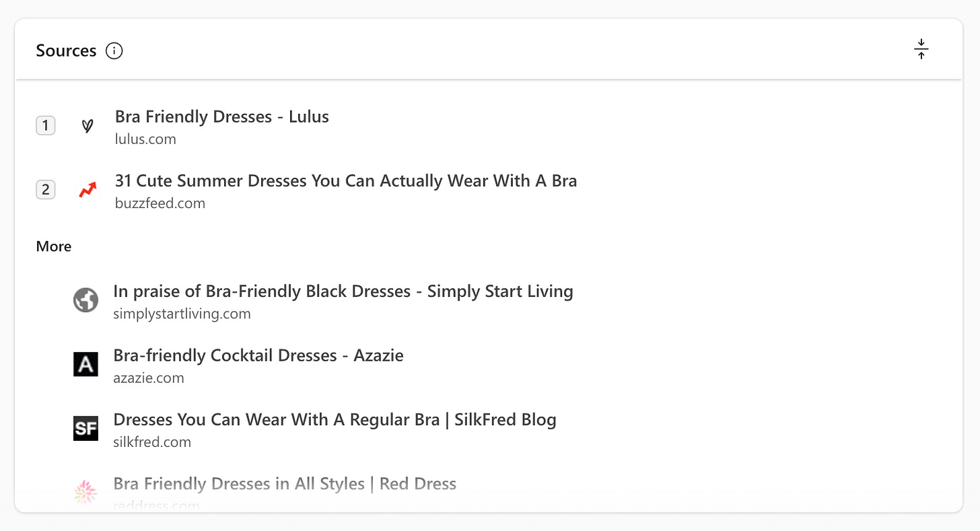Click the Lulus heart favicon

(x=87, y=126)
